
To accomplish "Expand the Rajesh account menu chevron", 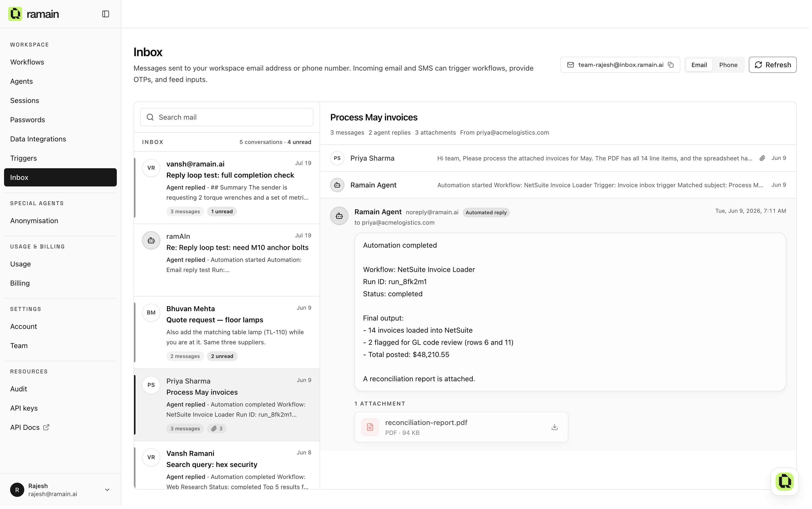I will pos(107,490).
